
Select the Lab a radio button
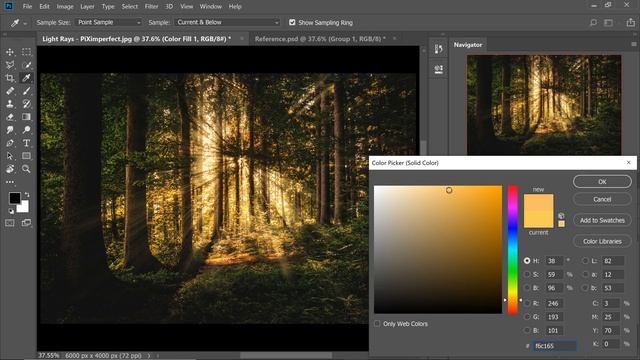coord(586,274)
